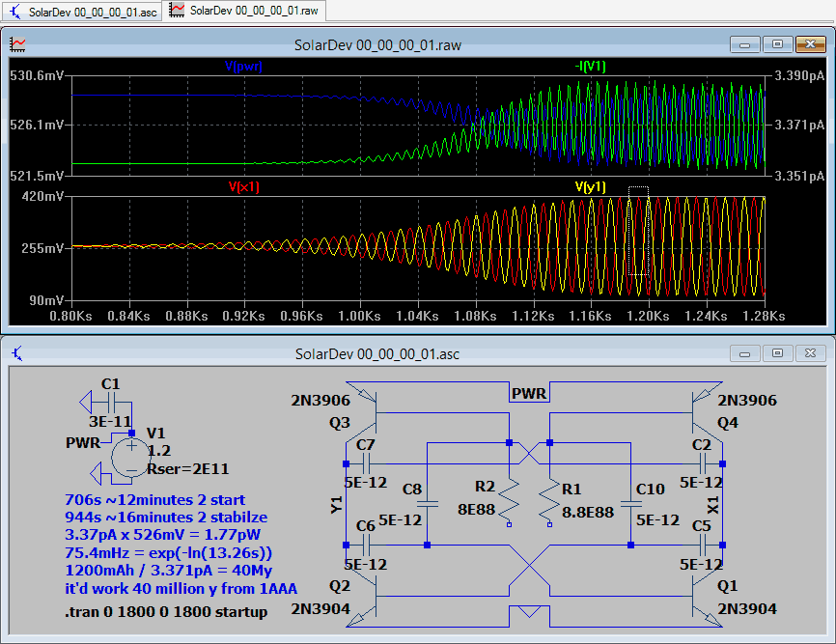Screen dimensions: 836x644
Task: Select the red V(x1) trace label
Action: point(244,188)
